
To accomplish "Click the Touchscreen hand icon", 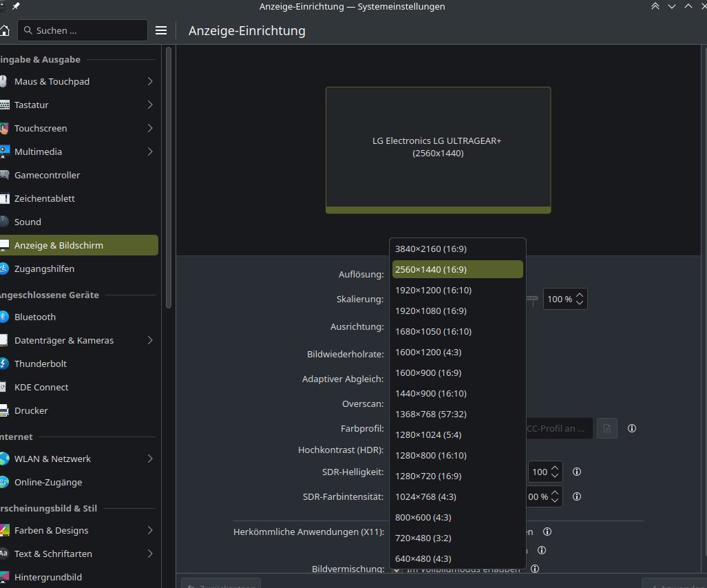I will click(4, 129).
